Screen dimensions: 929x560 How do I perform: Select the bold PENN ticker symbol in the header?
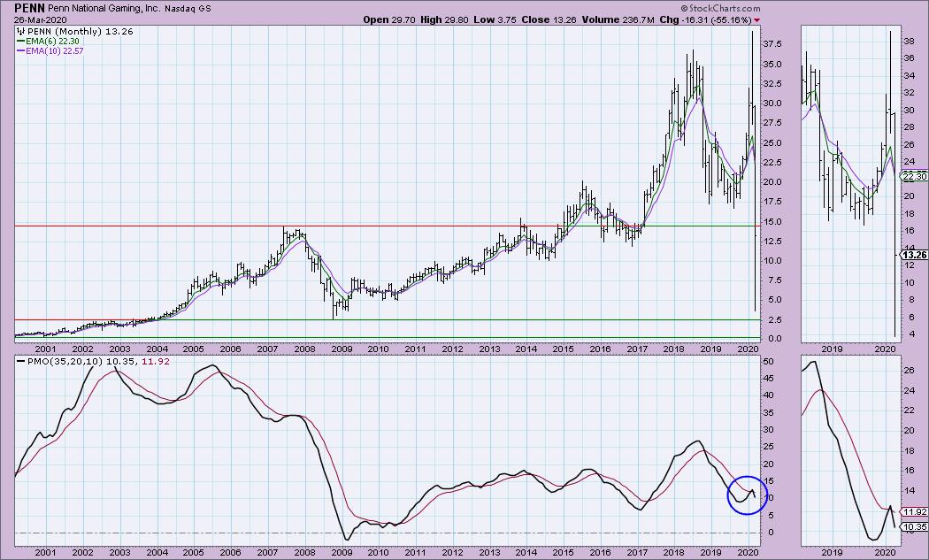[28, 8]
